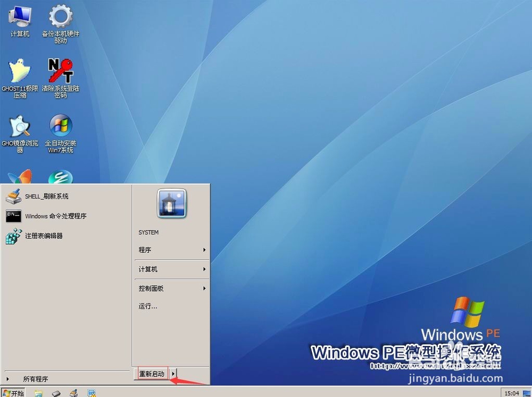Click the 15:04 clock in tray

(x=512, y=393)
